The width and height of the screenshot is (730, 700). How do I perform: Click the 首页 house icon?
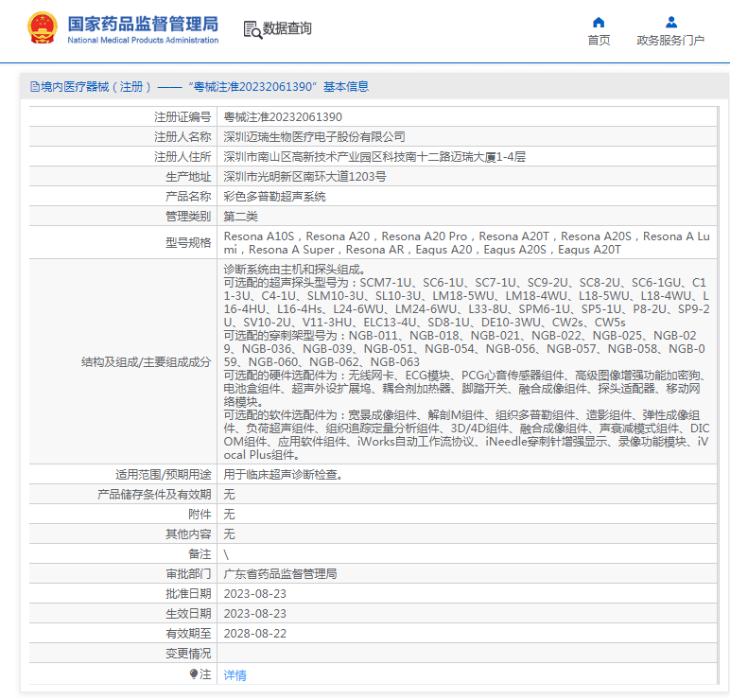(599, 22)
